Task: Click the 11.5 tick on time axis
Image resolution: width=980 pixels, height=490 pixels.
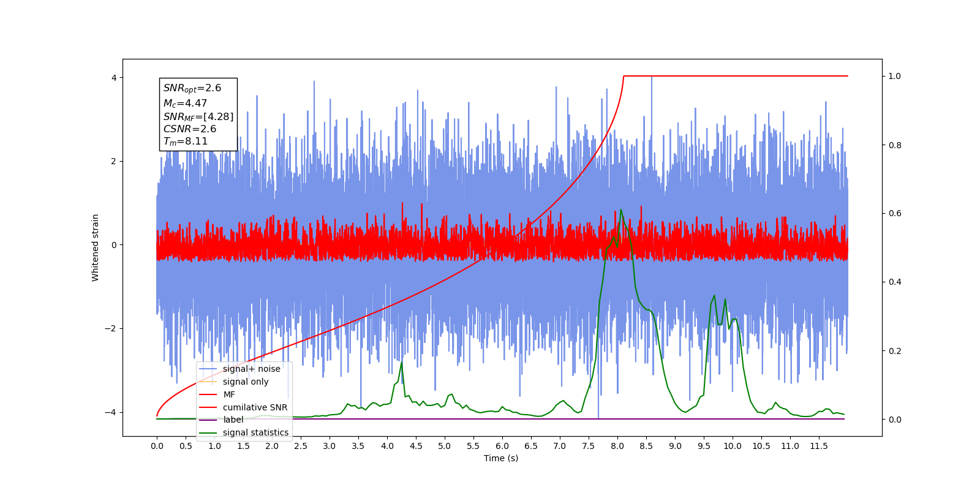Action: [x=819, y=446]
